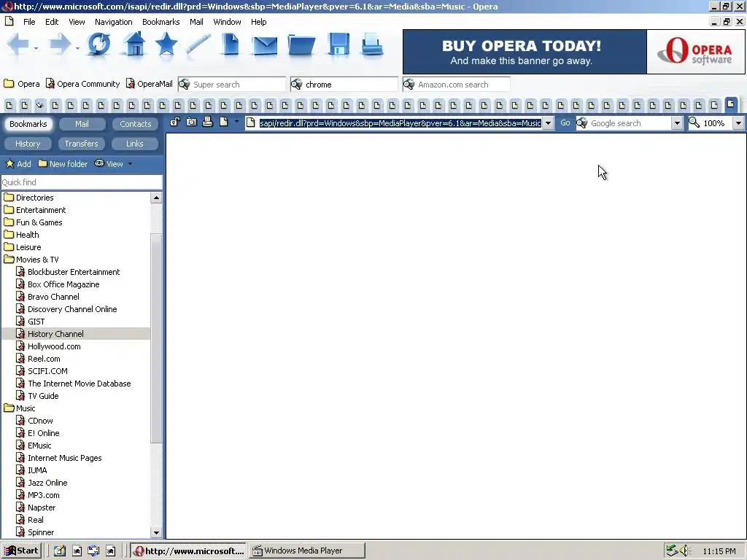This screenshot has width=747, height=560.
Task: Click the Quick find field
Action: tap(82, 182)
